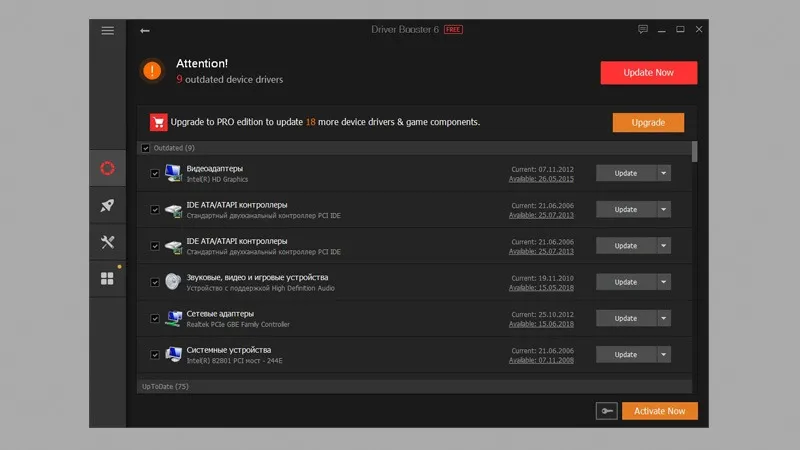Open the Action Center grid icon
Screen dimensions: 800x450
(x=108, y=278)
